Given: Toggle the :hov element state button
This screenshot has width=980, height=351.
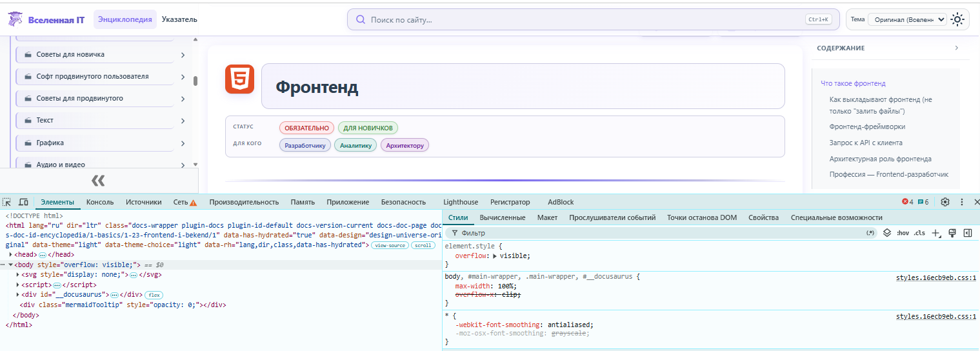Looking at the screenshot, I should pos(903,233).
